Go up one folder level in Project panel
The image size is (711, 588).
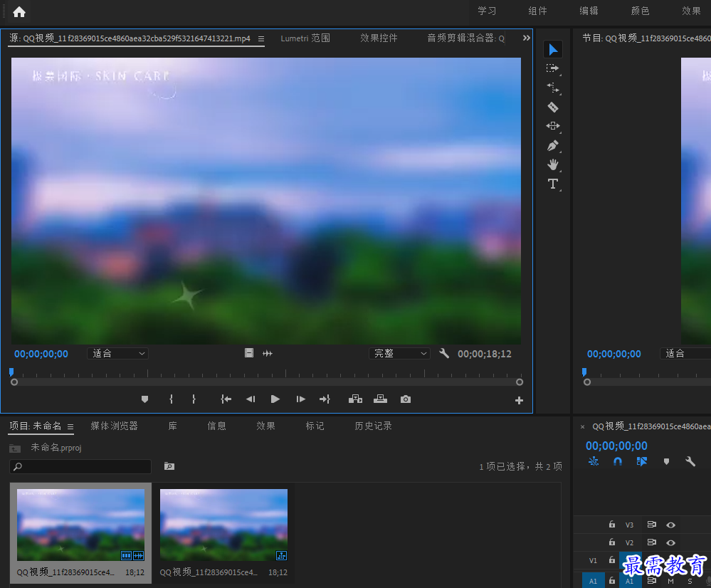pyautogui.click(x=14, y=448)
